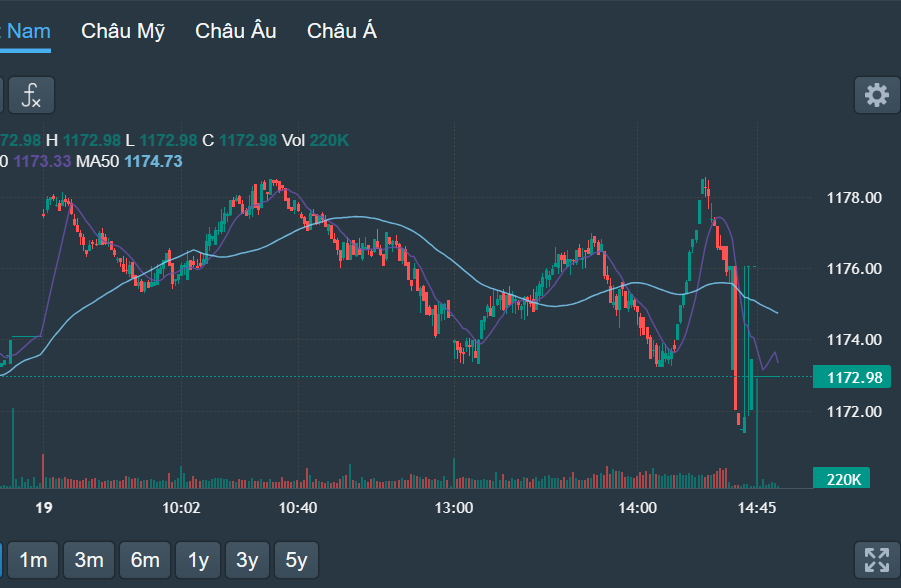Switch to the Châu Á tab

[340, 31]
